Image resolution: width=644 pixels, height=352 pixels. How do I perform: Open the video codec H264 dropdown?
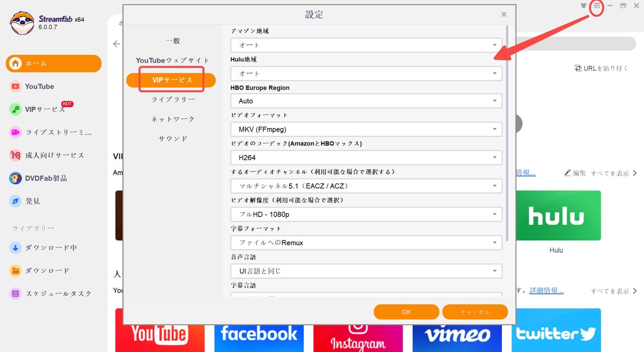pos(366,158)
